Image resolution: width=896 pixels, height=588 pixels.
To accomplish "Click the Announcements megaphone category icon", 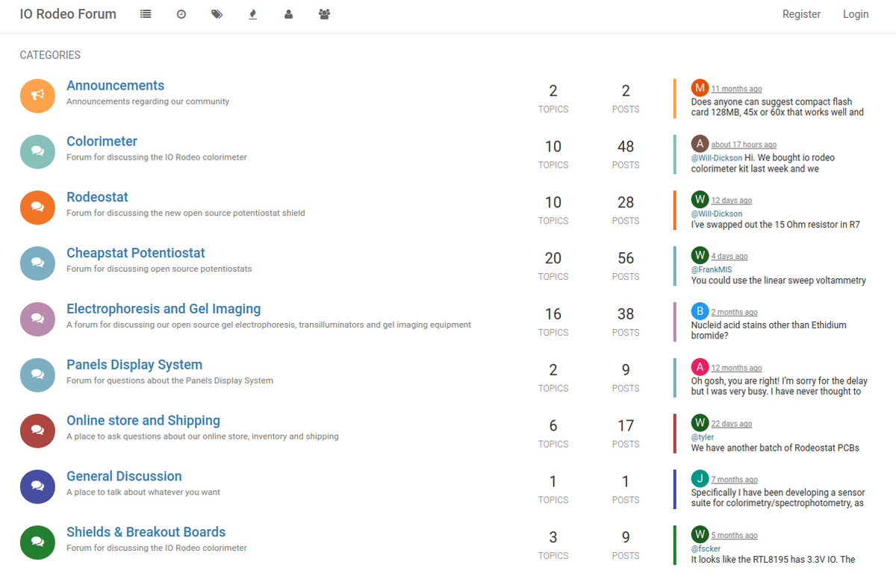I will click(37, 96).
